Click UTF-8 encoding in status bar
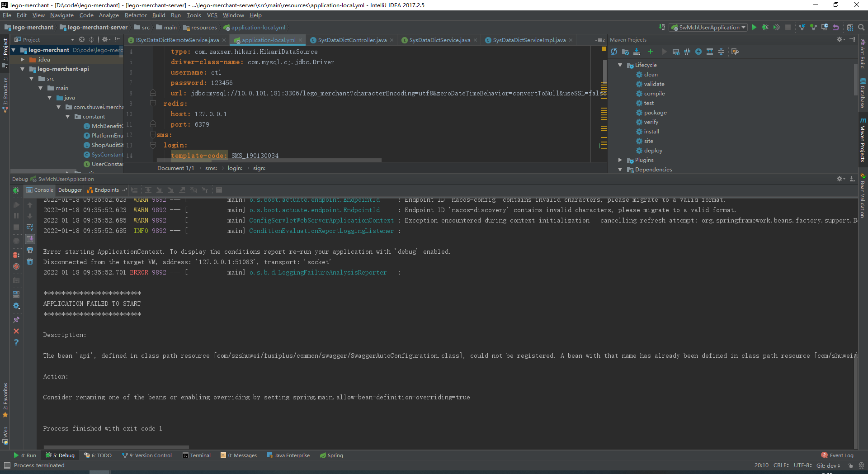The image size is (868, 474). (803, 465)
